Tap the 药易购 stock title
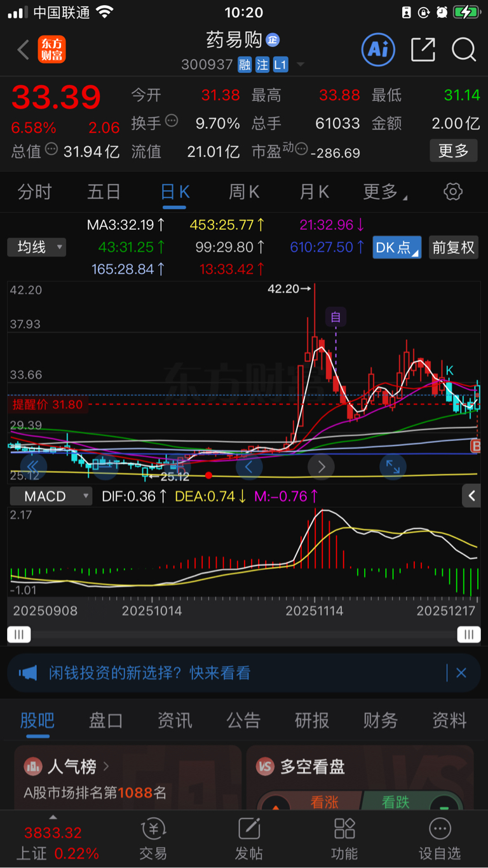The image size is (488, 868). tap(234, 39)
